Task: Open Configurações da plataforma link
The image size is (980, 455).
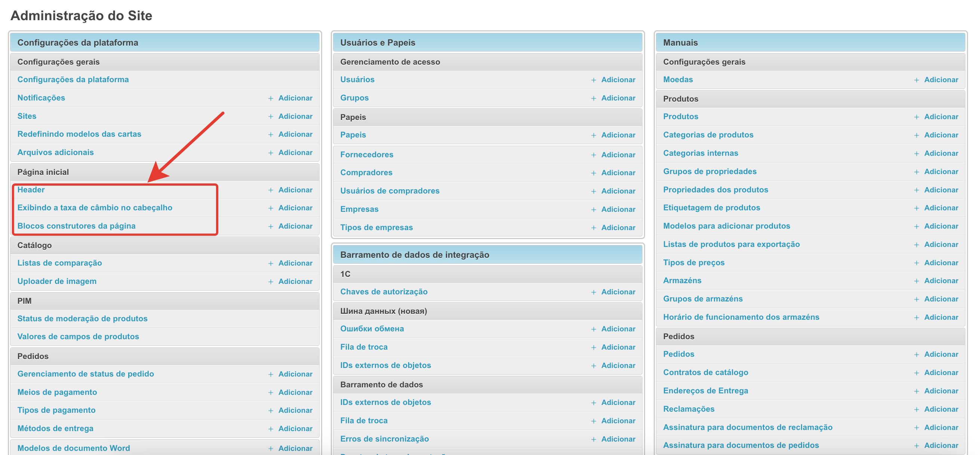Action: (x=73, y=80)
